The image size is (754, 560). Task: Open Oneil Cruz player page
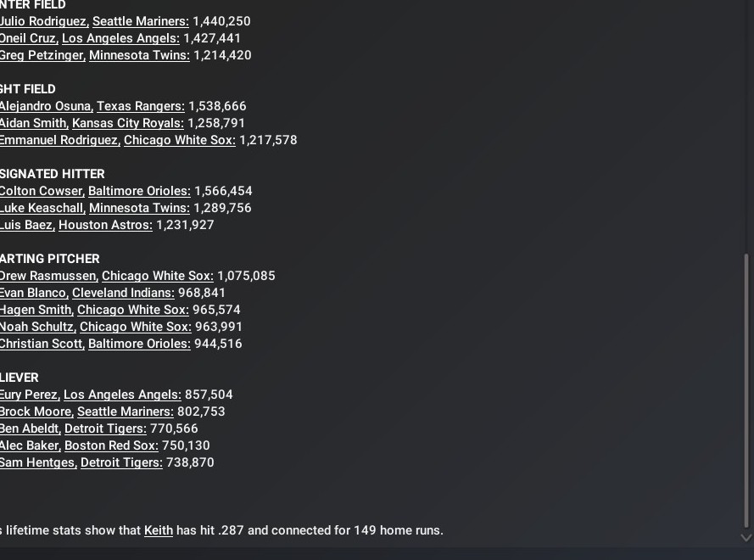28,38
